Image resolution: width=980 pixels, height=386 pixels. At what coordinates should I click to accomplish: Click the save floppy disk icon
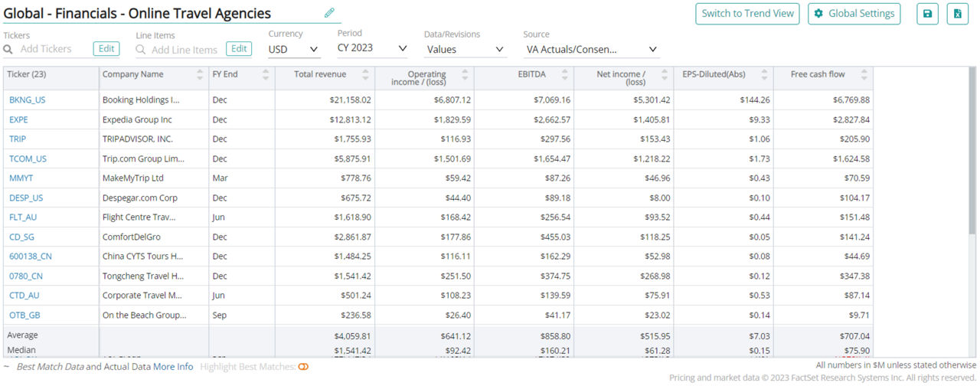pyautogui.click(x=927, y=14)
